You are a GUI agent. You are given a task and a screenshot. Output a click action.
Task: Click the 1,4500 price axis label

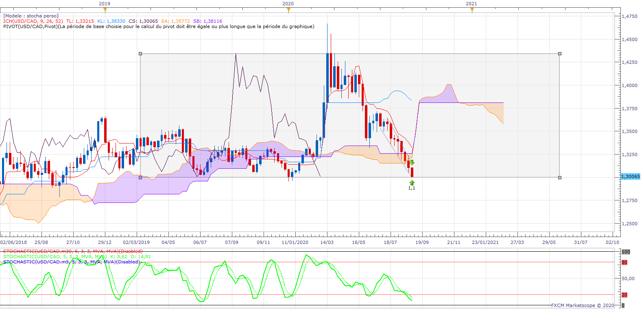(x=630, y=39)
